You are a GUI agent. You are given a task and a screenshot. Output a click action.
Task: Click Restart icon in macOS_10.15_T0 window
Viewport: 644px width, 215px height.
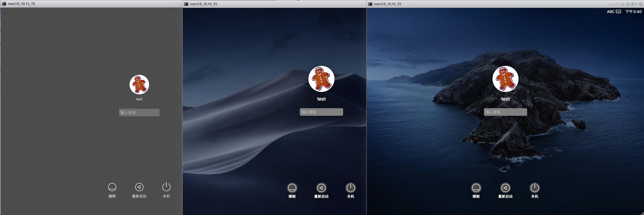point(505,188)
